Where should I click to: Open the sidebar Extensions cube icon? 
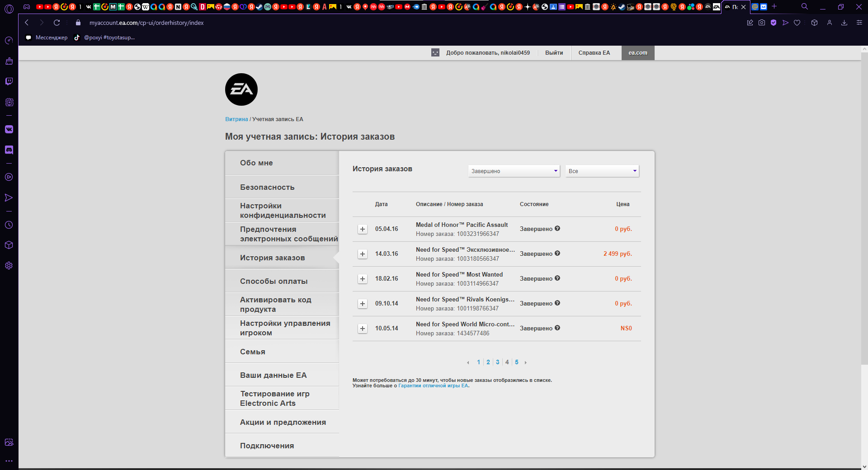[x=9, y=245]
